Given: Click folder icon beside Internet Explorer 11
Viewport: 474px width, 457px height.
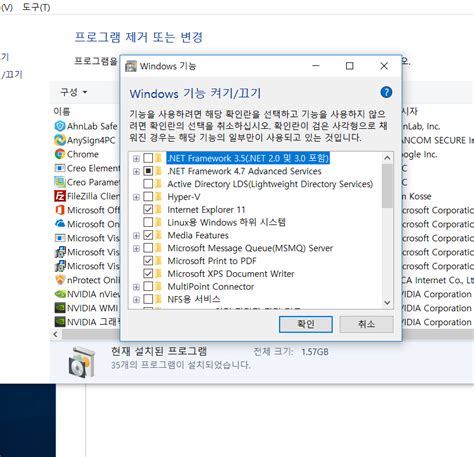Looking at the screenshot, I should pos(158,209).
